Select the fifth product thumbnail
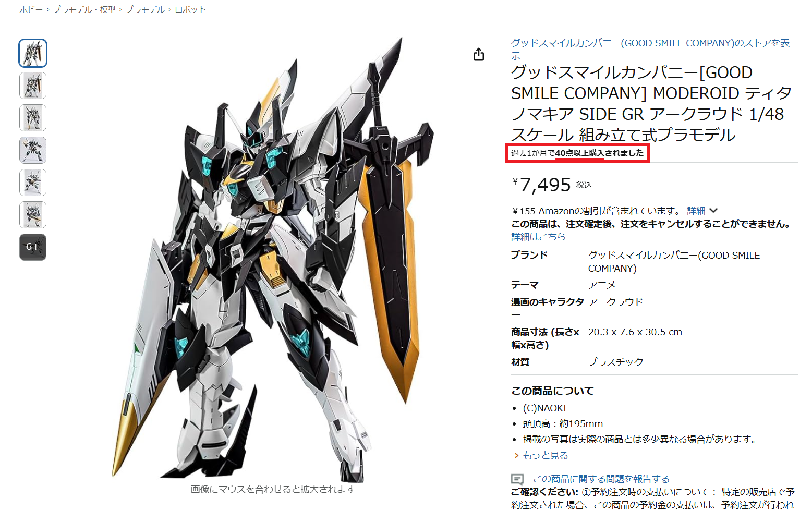The width and height of the screenshot is (812, 510). [33, 183]
